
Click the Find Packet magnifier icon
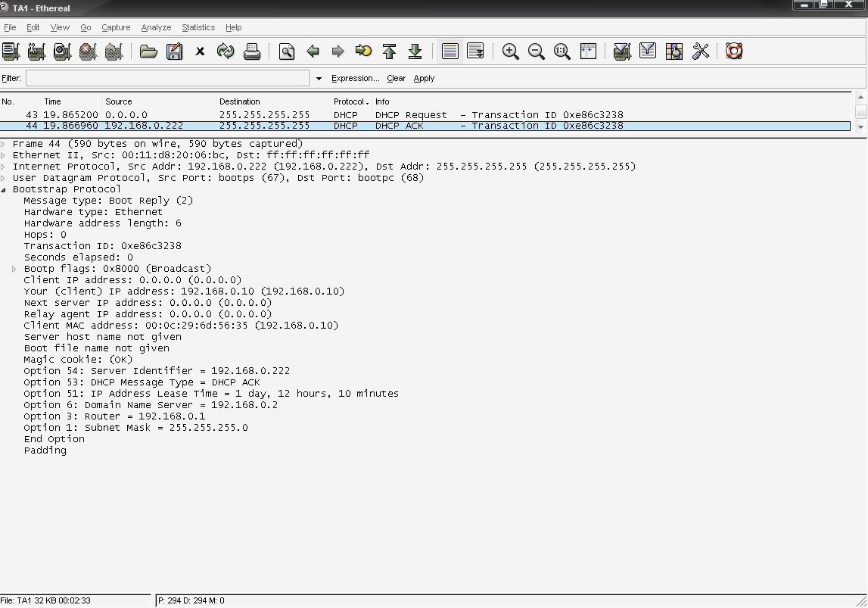point(287,51)
